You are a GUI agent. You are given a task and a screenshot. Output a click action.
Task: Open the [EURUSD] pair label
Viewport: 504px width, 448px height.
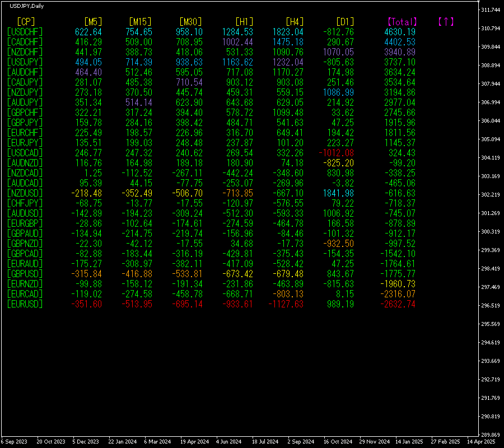click(x=25, y=304)
